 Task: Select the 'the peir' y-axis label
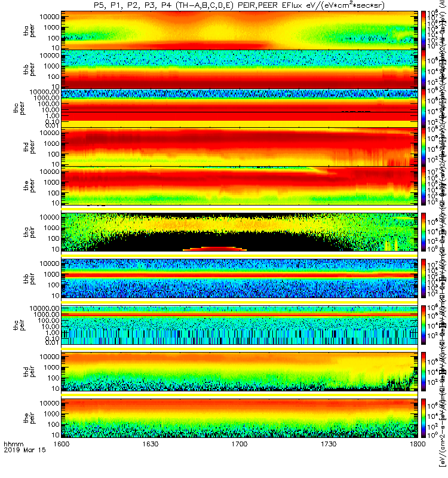coord(29,418)
